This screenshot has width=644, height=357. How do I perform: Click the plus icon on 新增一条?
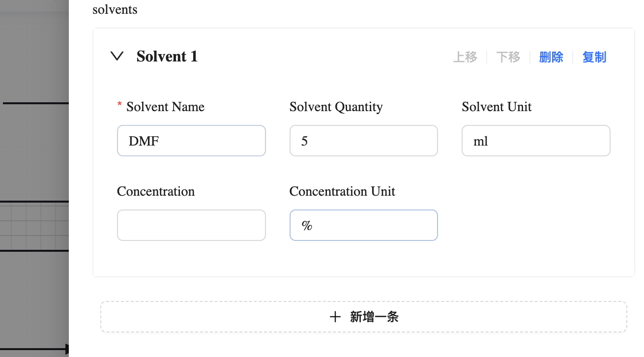coord(336,317)
